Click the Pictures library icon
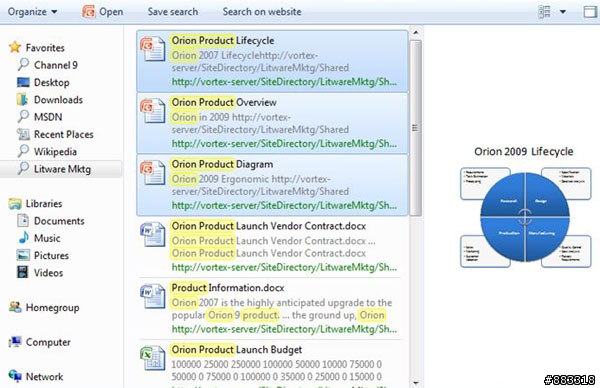The width and height of the screenshot is (600, 388). [x=23, y=255]
